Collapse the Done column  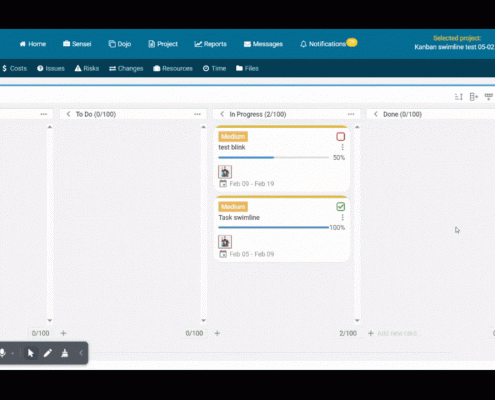coord(376,114)
